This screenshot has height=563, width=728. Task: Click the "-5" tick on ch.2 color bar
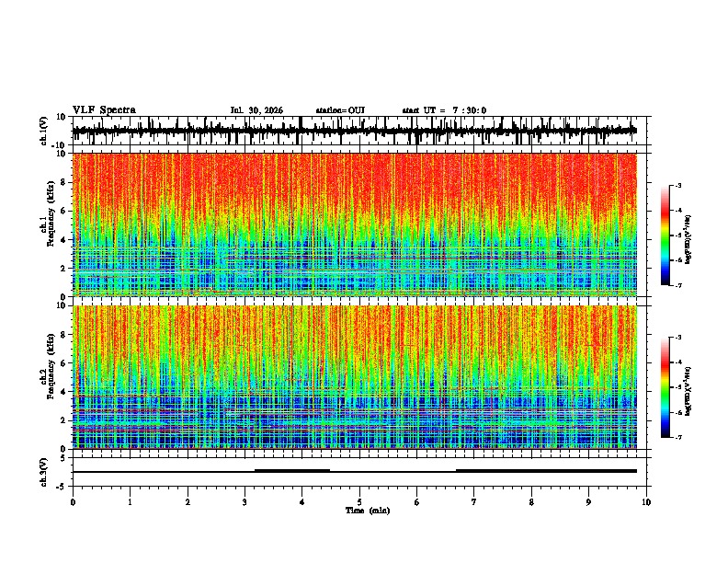(677, 387)
